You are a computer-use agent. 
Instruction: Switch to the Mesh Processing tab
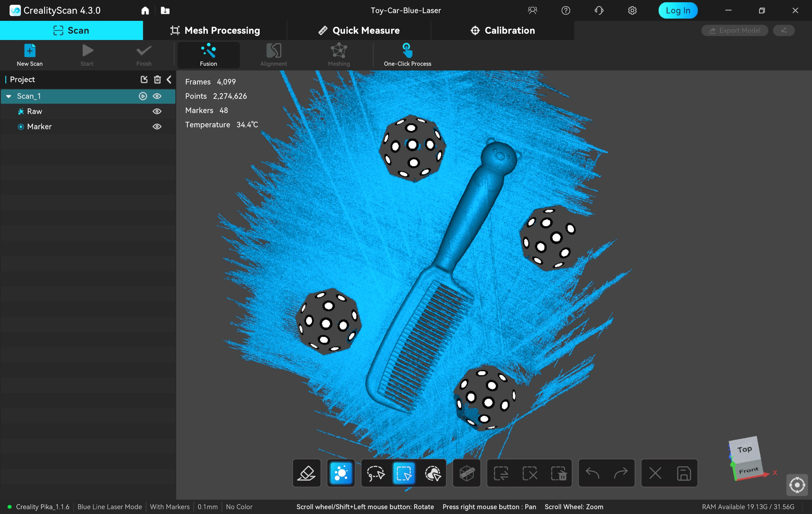[x=215, y=30]
